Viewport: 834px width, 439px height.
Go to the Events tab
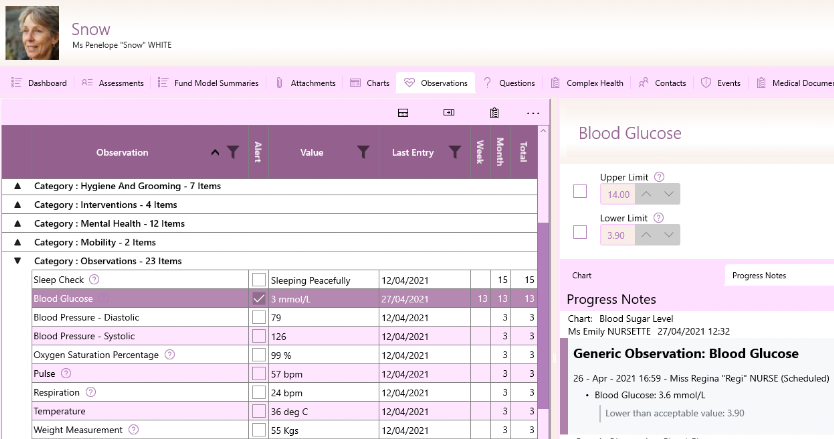[x=721, y=83]
